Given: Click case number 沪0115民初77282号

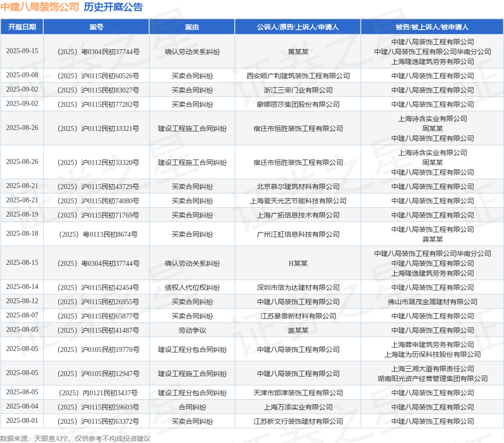Looking at the screenshot, I should pyautogui.click(x=98, y=104).
